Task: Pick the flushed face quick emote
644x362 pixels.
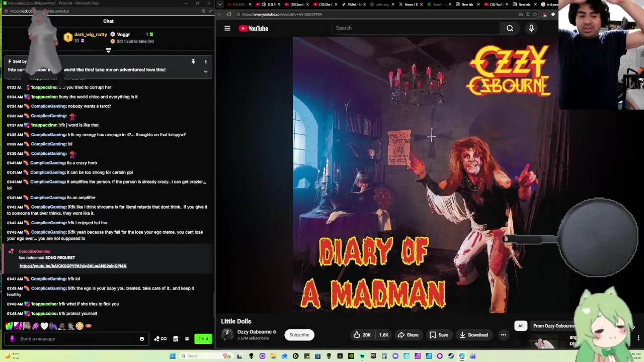Action: 79,326
